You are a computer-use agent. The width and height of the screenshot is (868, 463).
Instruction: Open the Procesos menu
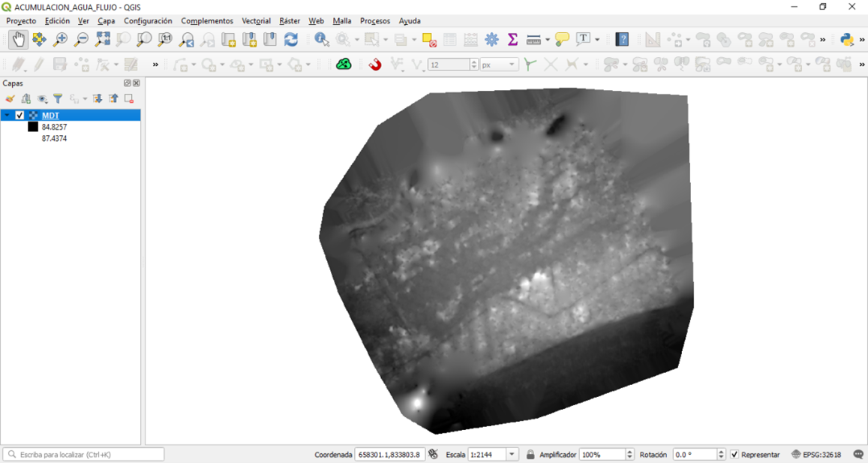374,21
